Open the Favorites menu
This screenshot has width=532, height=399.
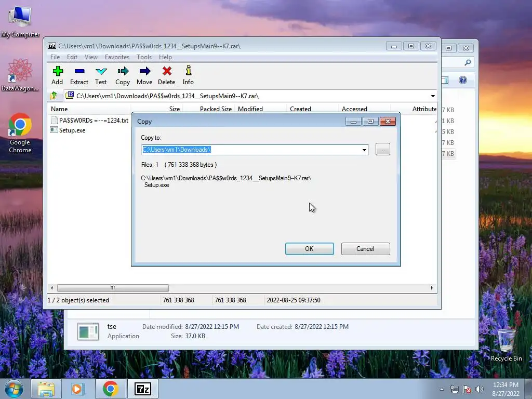(x=117, y=57)
